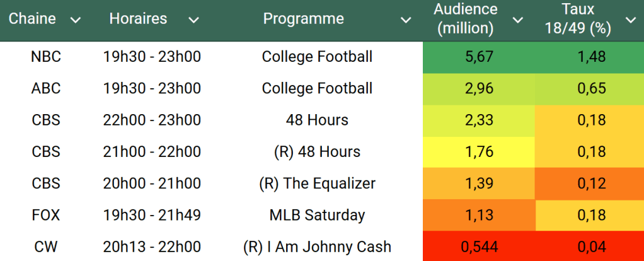Open the Horaires column filter dropdown

[x=193, y=20]
